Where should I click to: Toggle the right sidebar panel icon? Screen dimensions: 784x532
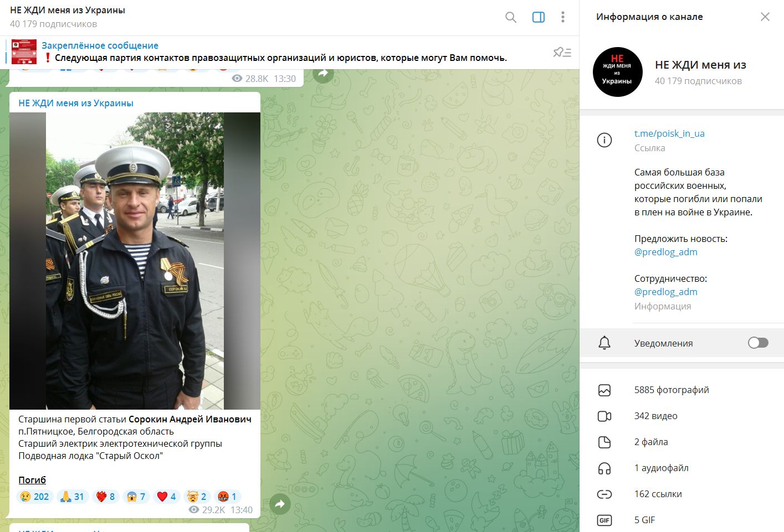pos(539,17)
